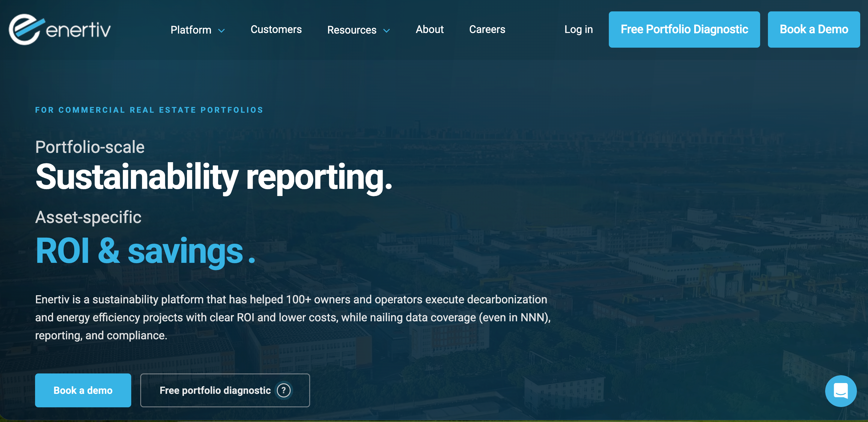The width and height of the screenshot is (868, 422).
Task: Expand the Platform menu chevron
Action: [x=221, y=31]
